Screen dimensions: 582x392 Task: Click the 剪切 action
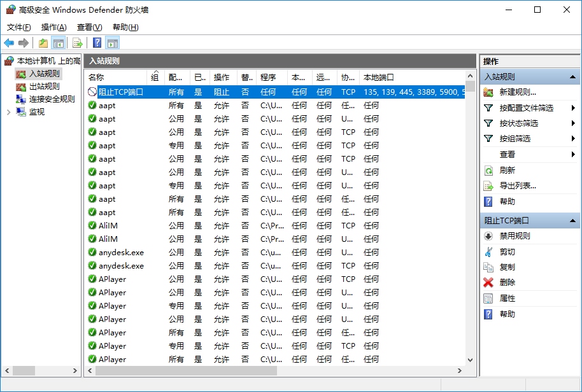click(x=507, y=252)
